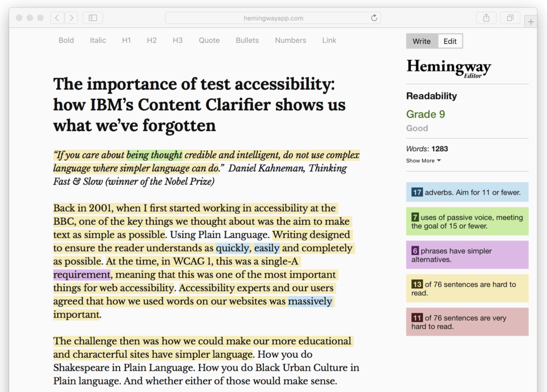Click the macOS zoom window button
547x392 pixels.
41,18
